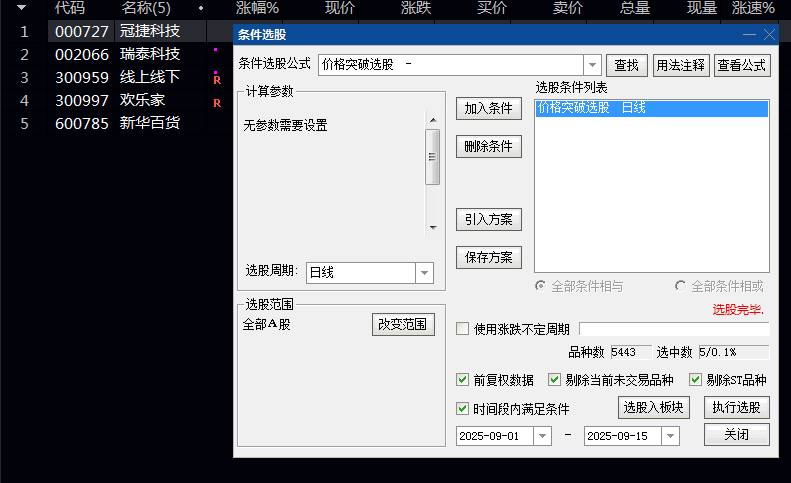Image resolution: width=791 pixels, height=483 pixels.
Task: Click the list menu triangle beside 代码 header
Action: pos(21,8)
